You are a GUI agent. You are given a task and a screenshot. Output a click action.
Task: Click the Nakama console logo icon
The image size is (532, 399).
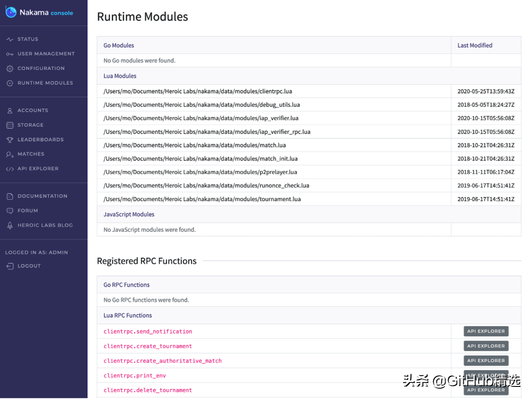click(11, 13)
